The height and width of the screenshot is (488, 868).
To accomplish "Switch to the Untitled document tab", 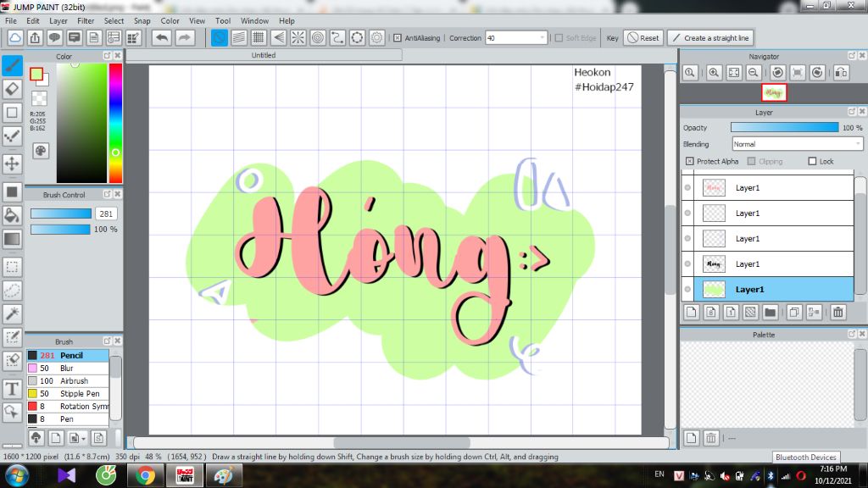I will (x=264, y=55).
